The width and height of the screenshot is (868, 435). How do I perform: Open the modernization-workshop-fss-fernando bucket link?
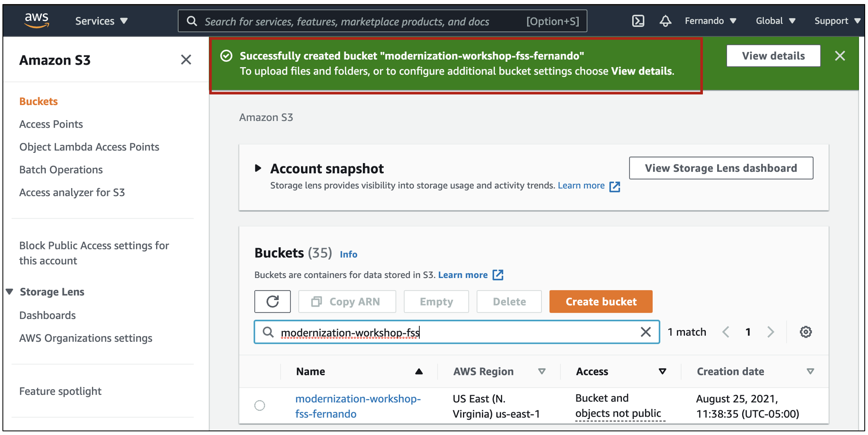[358, 406]
